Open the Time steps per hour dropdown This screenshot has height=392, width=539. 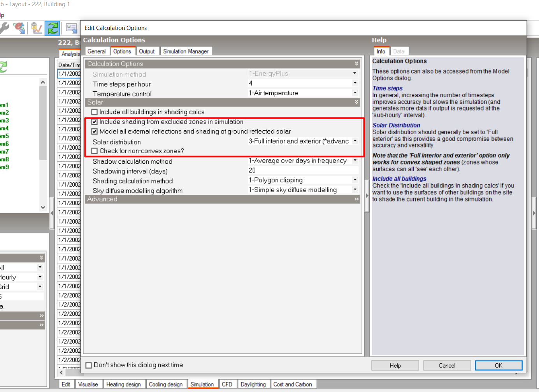355,83
